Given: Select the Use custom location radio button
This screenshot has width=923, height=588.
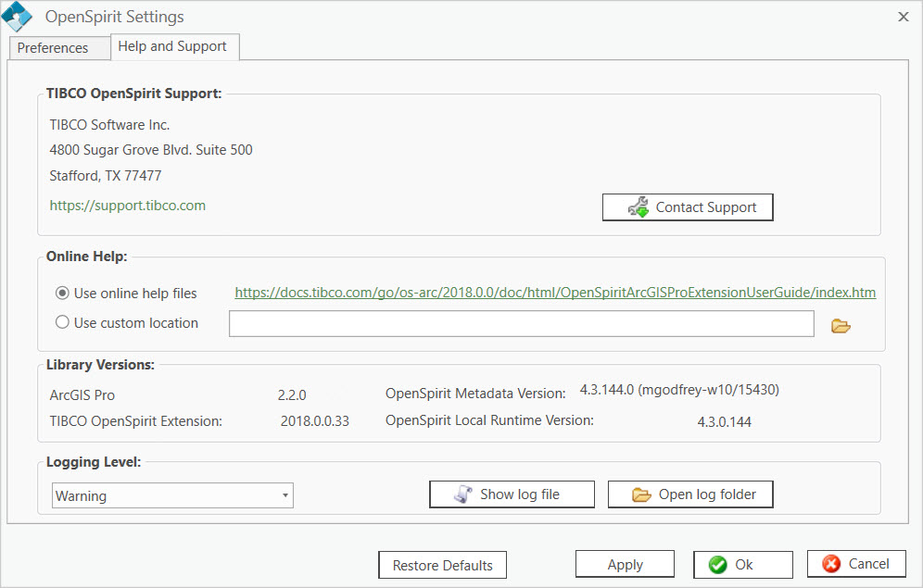Looking at the screenshot, I should [62, 322].
